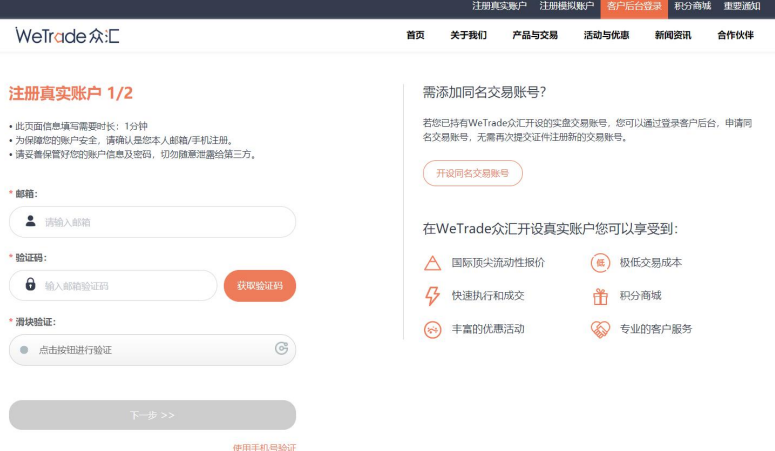775x451 pixels.
Task: Click the 专业的客户服务 text
Action: point(656,329)
